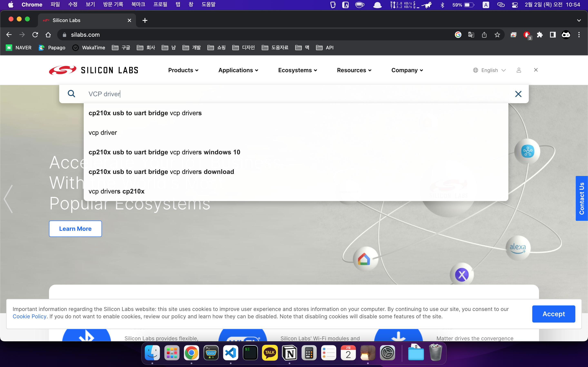Open the Contact Us side tab

[x=581, y=198]
